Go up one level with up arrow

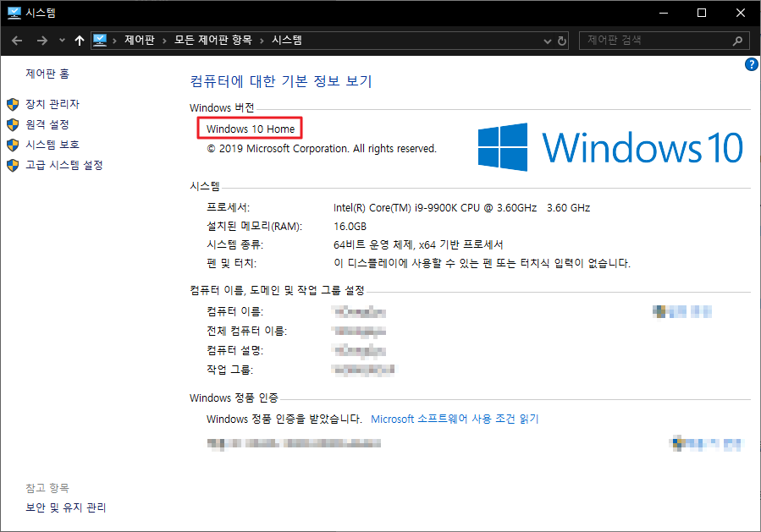click(x=80, y=41)
